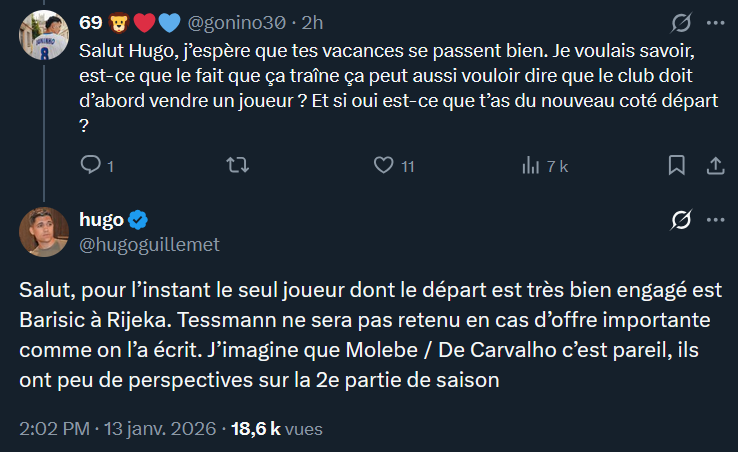Open the "2h" timestamp link
Screen dimensions: 738x452
pos(311,22)
